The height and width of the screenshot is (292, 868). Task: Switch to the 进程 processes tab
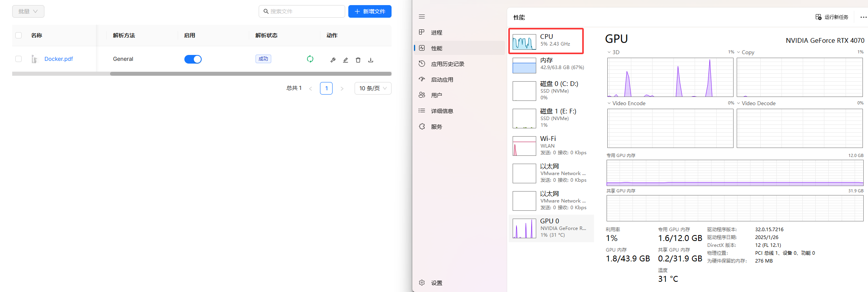coord(436,33)
